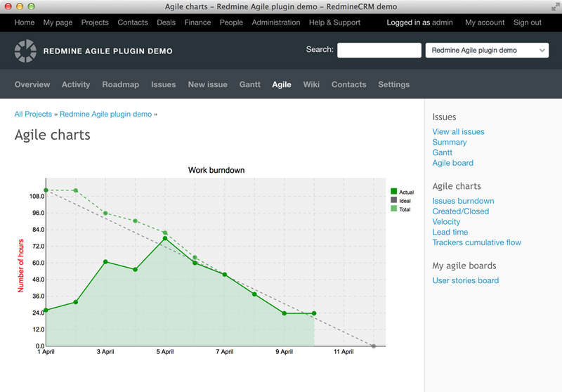Go to the Roadmap tab

[x=120, y=84]
